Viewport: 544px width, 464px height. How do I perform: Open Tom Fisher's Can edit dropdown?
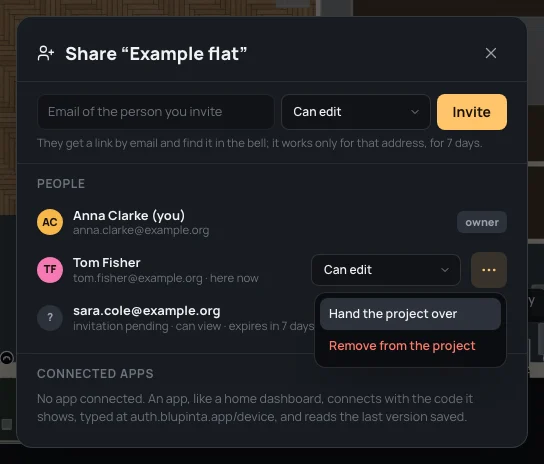386,270
